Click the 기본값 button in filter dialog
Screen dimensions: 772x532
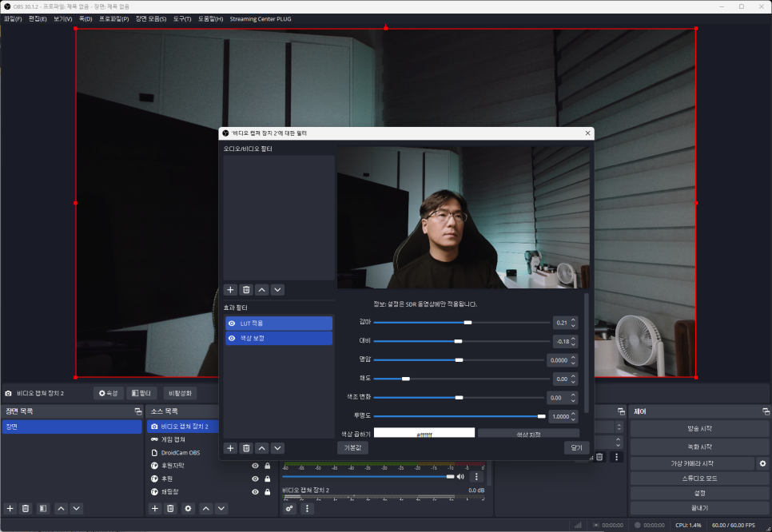(x=352, y=448)
